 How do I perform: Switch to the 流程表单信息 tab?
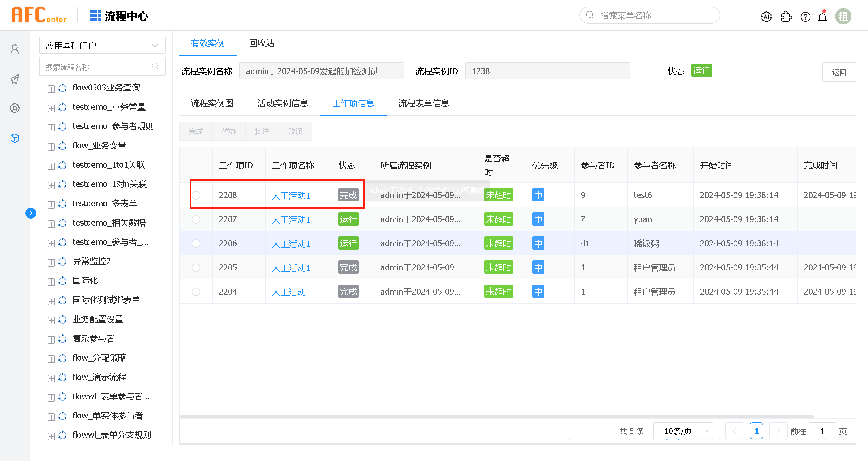[x=424, y=103]
